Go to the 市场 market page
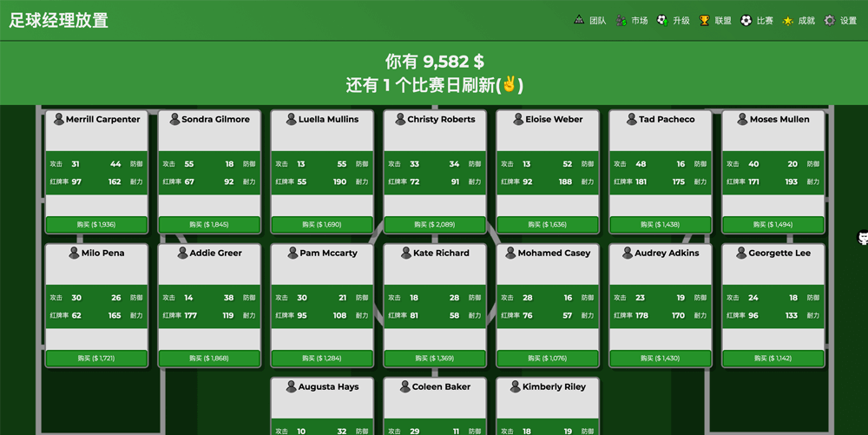This screenshot has width=868, height=435. (632, 21)
